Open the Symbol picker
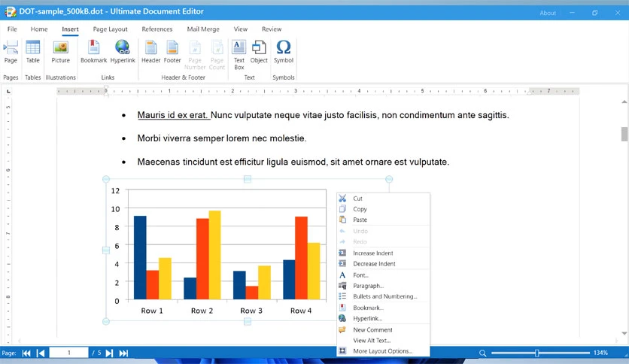629x364 pixels. [284, 52]
